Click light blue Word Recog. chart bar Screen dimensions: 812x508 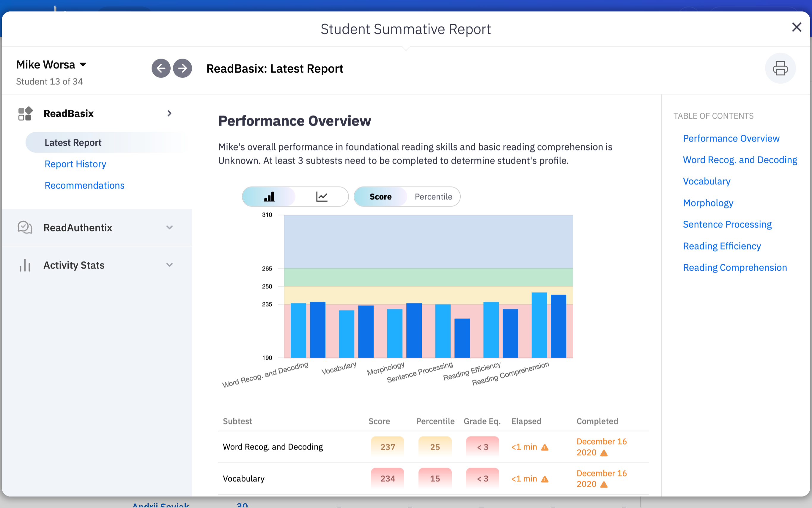coord(298,330)
